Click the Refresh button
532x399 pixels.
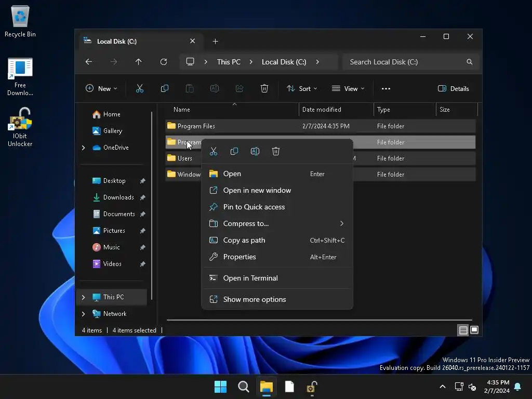(164, 62)
